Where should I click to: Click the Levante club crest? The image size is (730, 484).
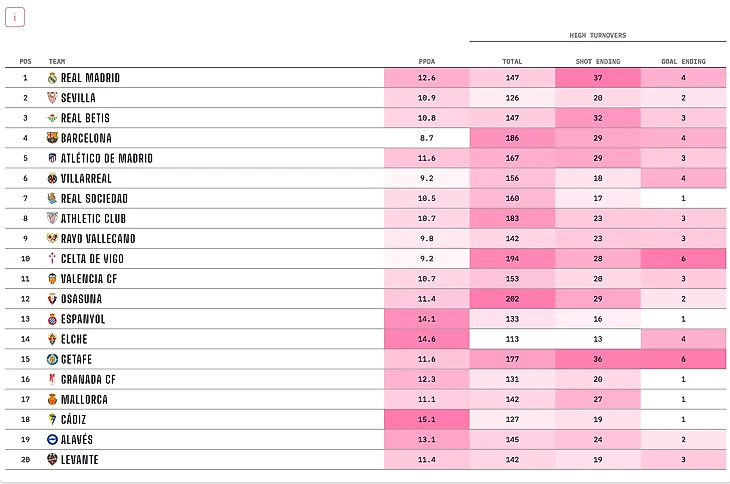coord(52,460)
